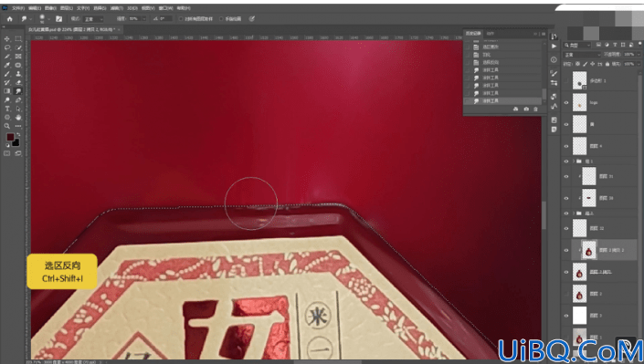Create new snapshot in History panel
This screenshot has height=364, width=644.
(x=526, y=109)
